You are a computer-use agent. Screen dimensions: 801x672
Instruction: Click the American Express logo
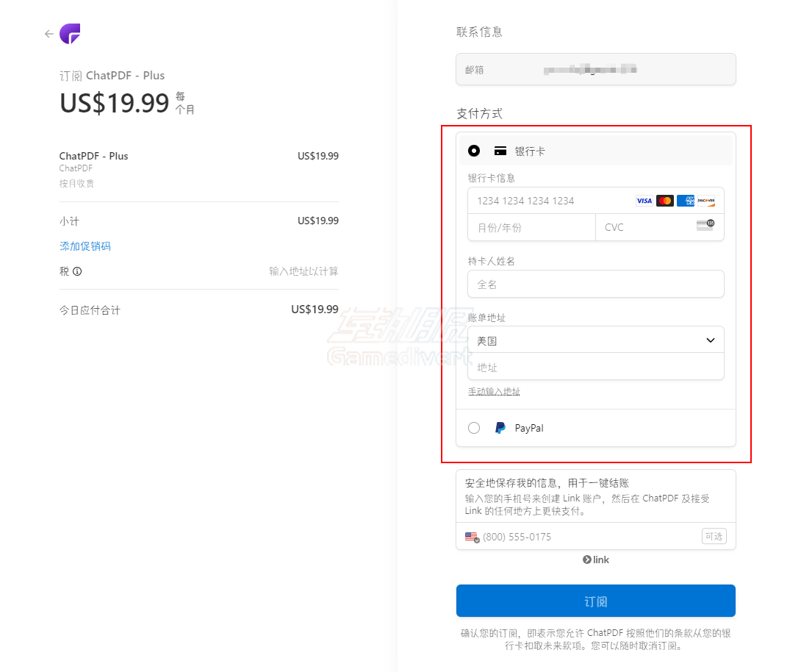pyautogui.click(x=686, y=201)
